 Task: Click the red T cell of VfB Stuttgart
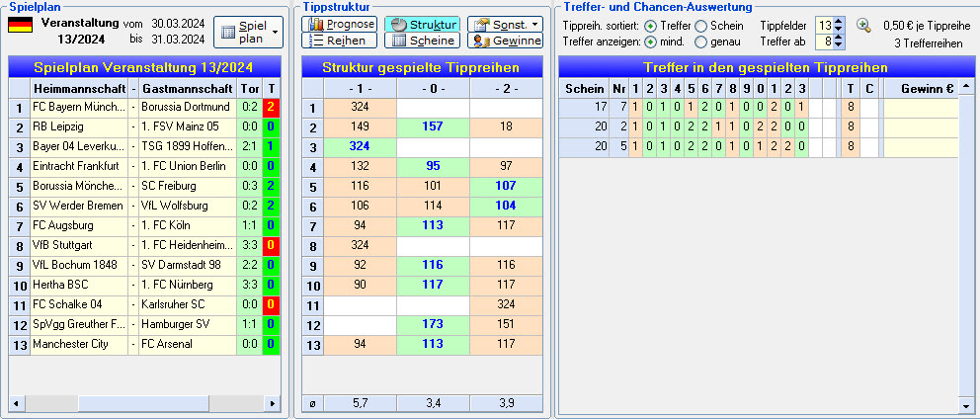[272, 245]
